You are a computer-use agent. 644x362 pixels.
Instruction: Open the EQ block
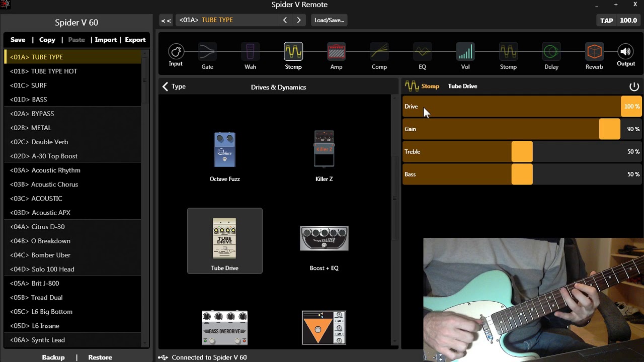point(422,56)
